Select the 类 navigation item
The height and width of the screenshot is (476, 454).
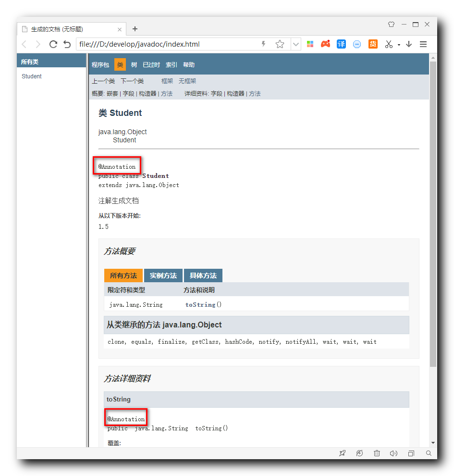[120, 64]
